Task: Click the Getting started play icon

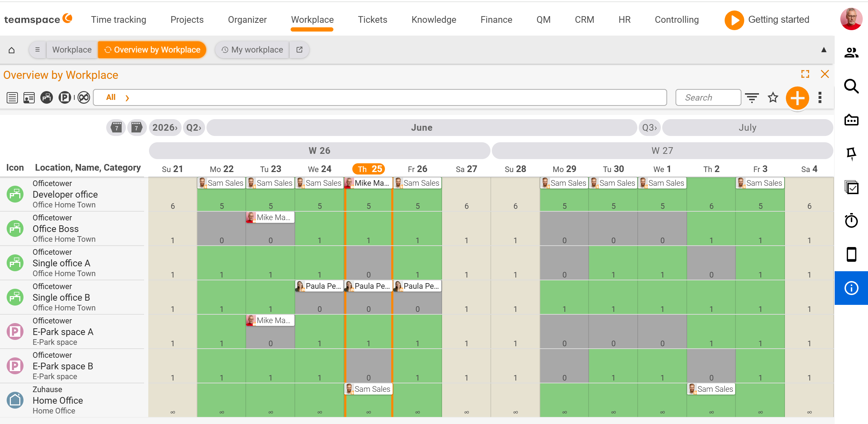Action: [734, 20]
